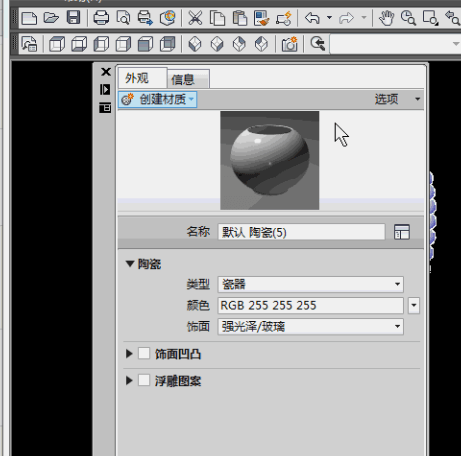
Task: Click the 创建材质 button
Action: [158, 99]
